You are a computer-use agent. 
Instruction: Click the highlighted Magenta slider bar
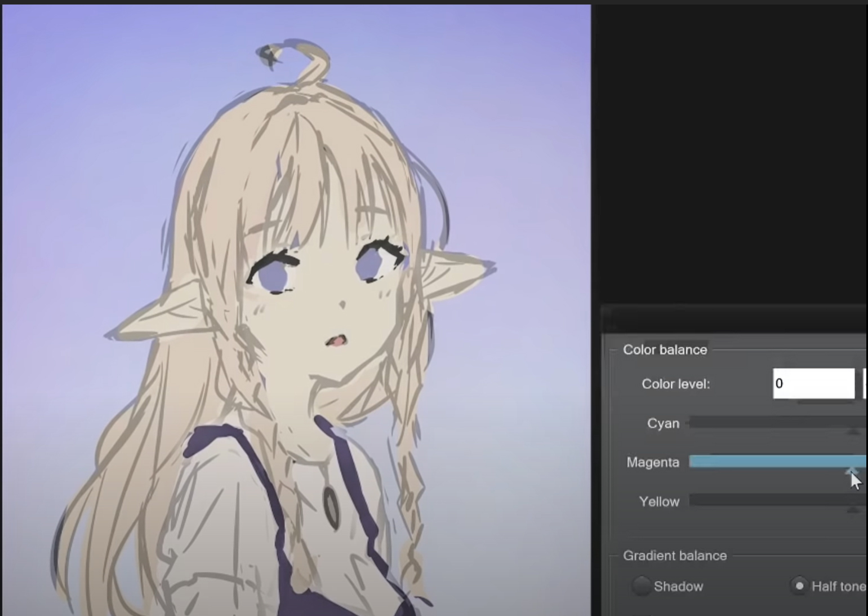[777, 462]
